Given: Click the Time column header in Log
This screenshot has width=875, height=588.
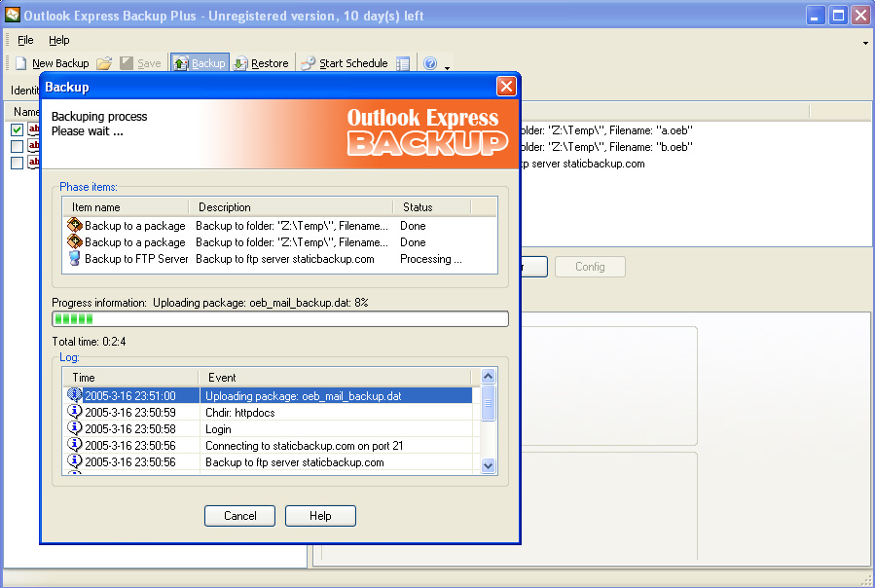Looking at the screenshot, I should [130, 378].
